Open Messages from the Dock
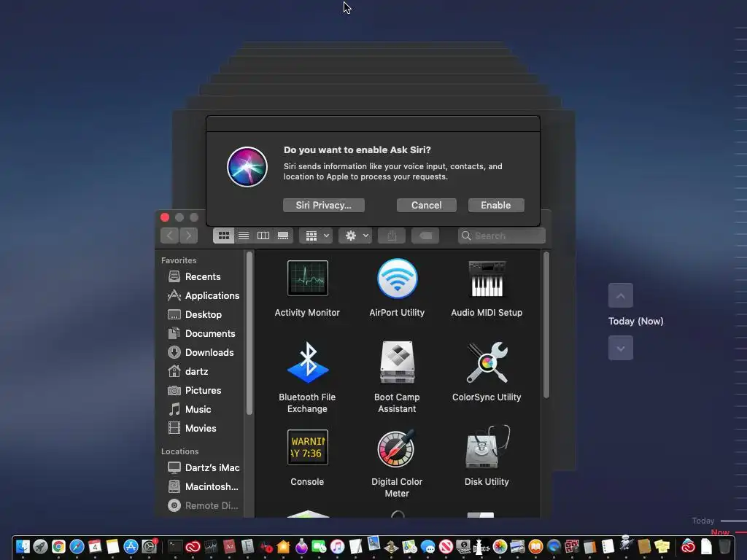This screenshot has width=747, height=560. pyautogui.click(x=427, y=546)
